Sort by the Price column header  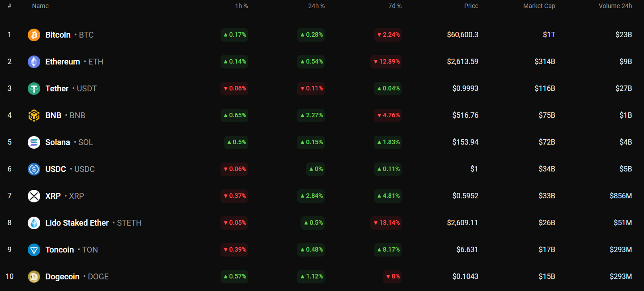pos(471,6)
